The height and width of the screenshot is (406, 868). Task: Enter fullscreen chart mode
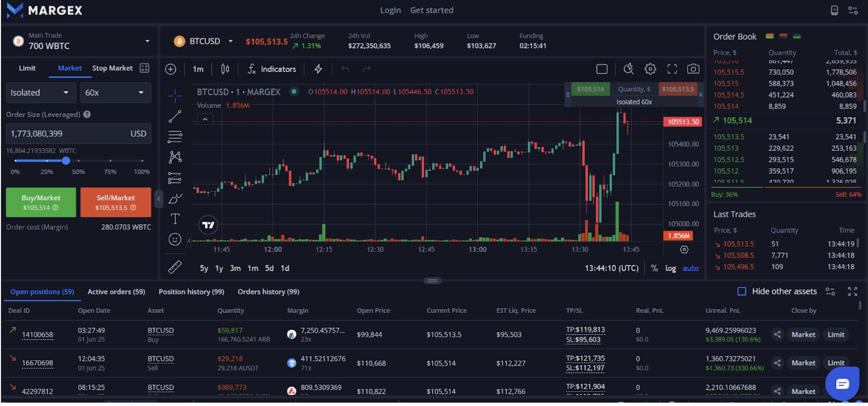pos(672,69)
